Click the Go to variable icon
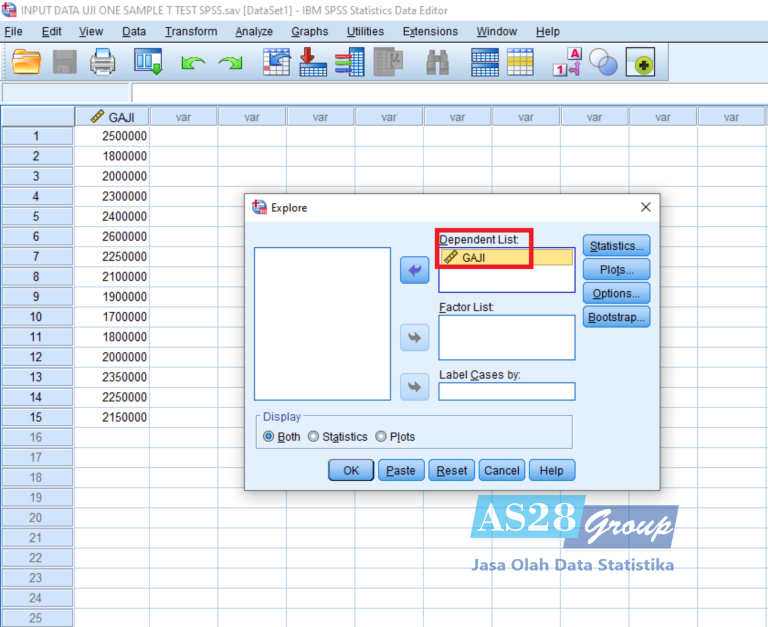The image size is (768, 627). tap(314, 63)
